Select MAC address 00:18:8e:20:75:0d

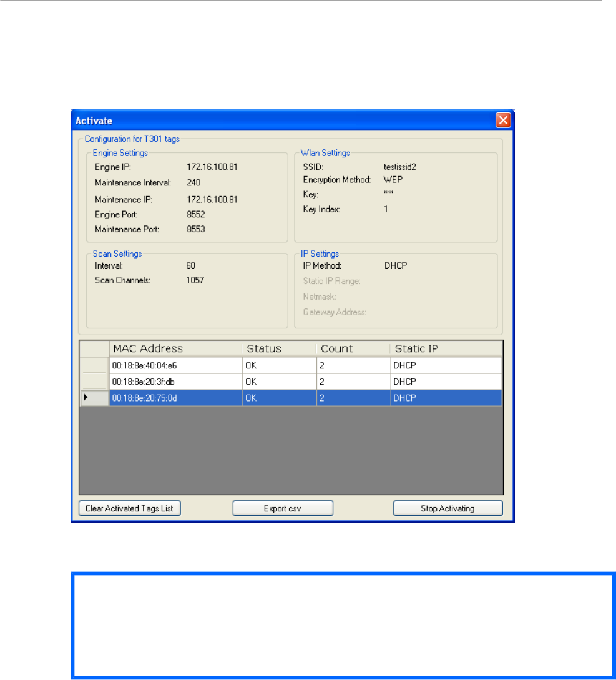click(175, 398)
